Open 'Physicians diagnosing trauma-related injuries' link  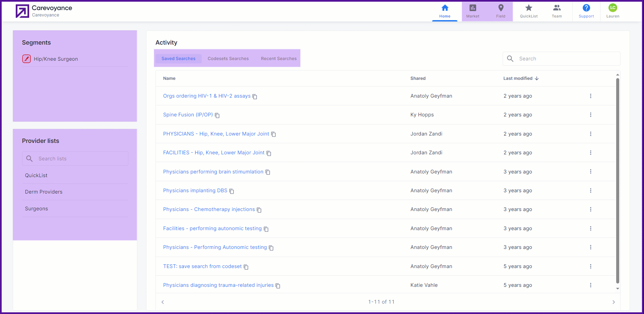[218, 285]
